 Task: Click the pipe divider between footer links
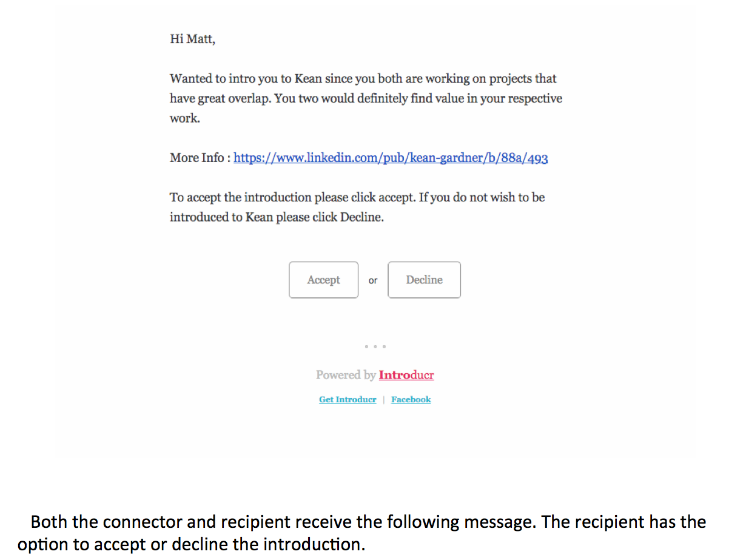(x=383, y=399)
